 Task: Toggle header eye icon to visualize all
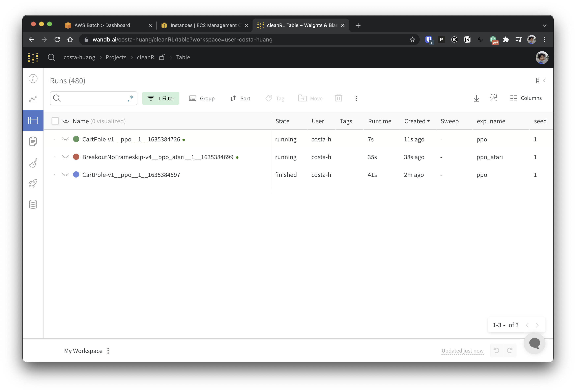(x=66, y=121)
